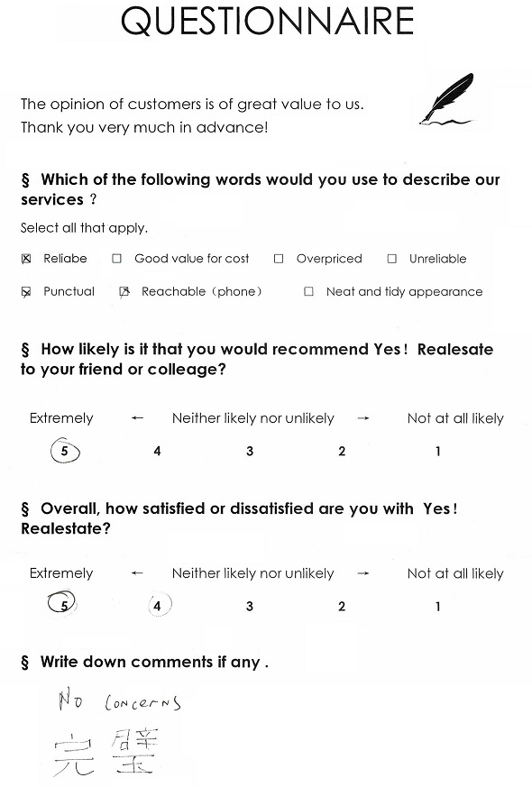Click the QUESTIONNAIRE title heading
This screenshot has height=787, width=532.
(268, 22)
